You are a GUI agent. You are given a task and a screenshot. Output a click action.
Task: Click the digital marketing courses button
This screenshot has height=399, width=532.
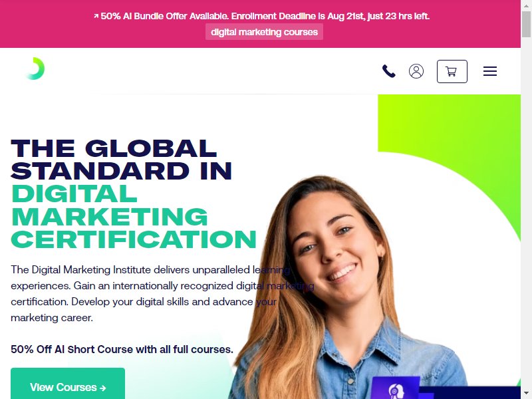point(264,32)
